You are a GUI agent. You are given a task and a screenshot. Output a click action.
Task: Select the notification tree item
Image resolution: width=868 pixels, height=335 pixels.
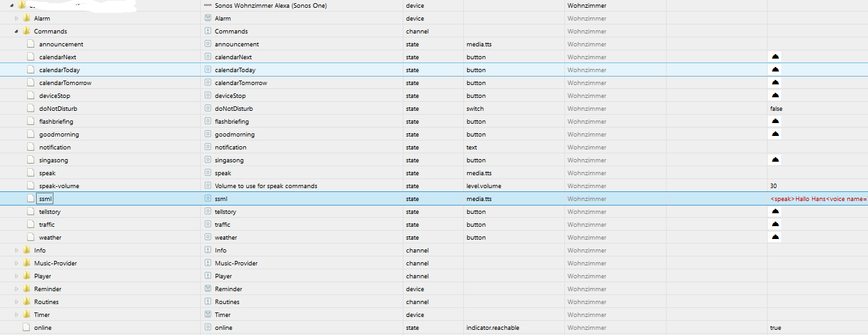55,147
